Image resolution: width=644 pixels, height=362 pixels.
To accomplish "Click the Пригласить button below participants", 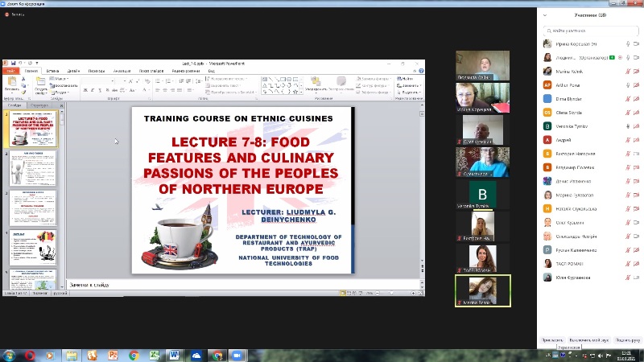I will click(x=552, y=340).
